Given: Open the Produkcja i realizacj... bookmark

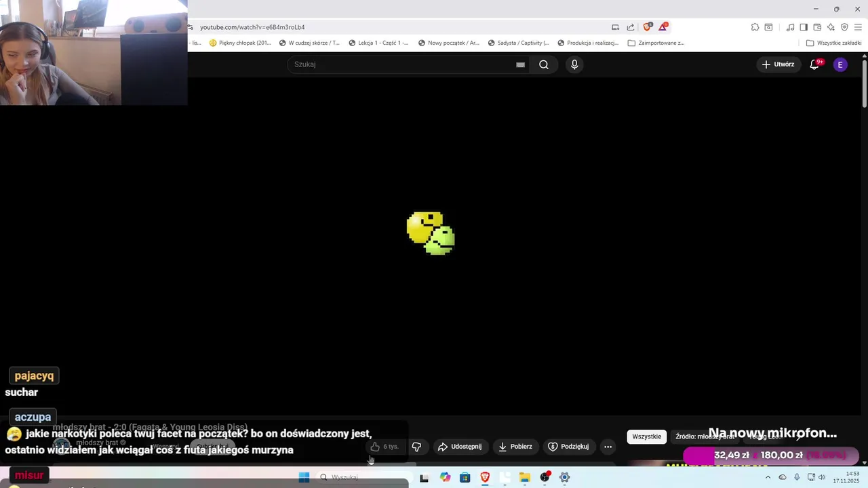Looking at the screenshot, I should coord(588,43).
